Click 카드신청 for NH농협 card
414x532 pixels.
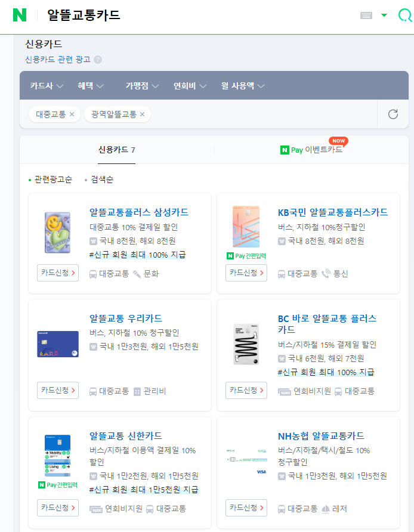click(246, 508)
